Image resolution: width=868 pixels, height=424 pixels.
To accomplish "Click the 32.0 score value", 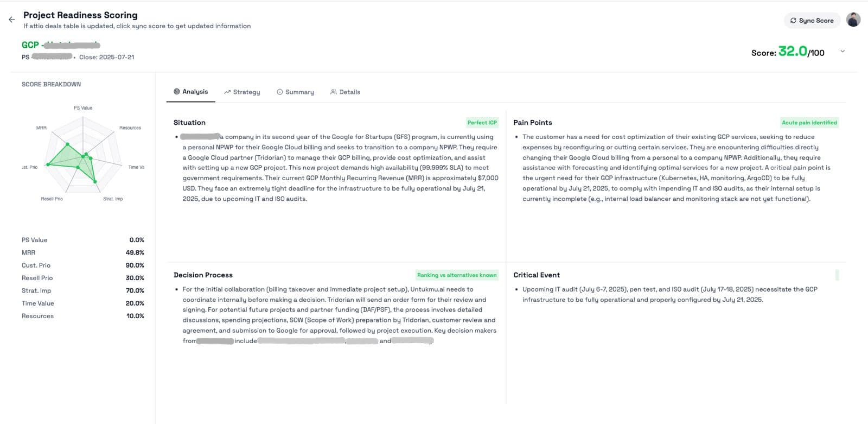I will [793, 52].
